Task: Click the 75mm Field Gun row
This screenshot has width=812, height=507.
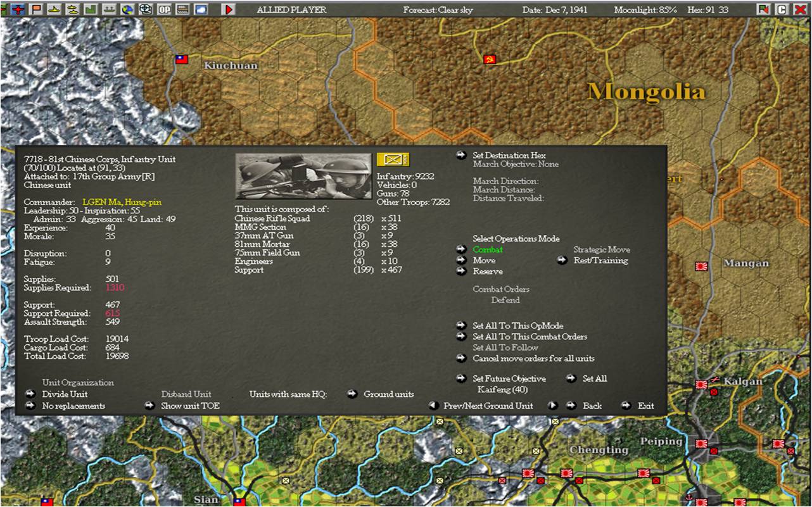Action: tap(319, 253)
